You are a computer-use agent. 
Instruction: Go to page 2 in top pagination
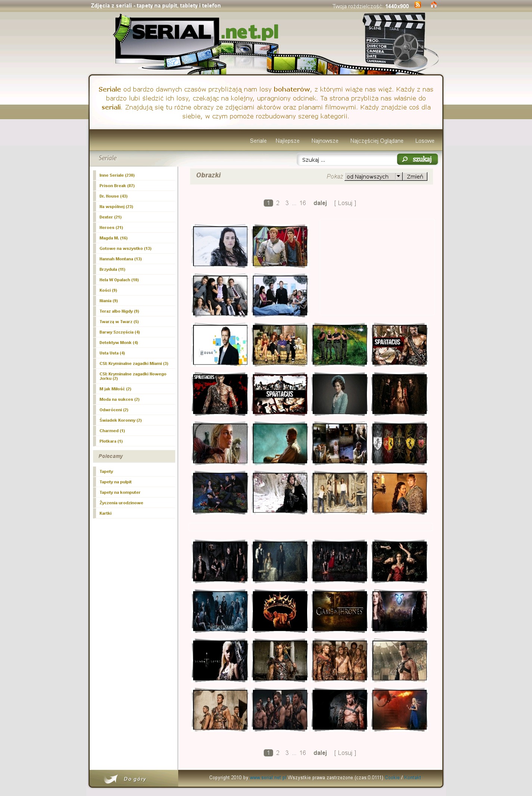pyautogui.click(x=278, y=203)
